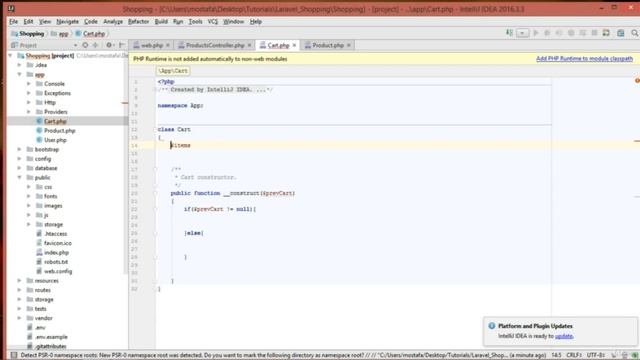Open the Edit menu

click(x=28, y=22)
